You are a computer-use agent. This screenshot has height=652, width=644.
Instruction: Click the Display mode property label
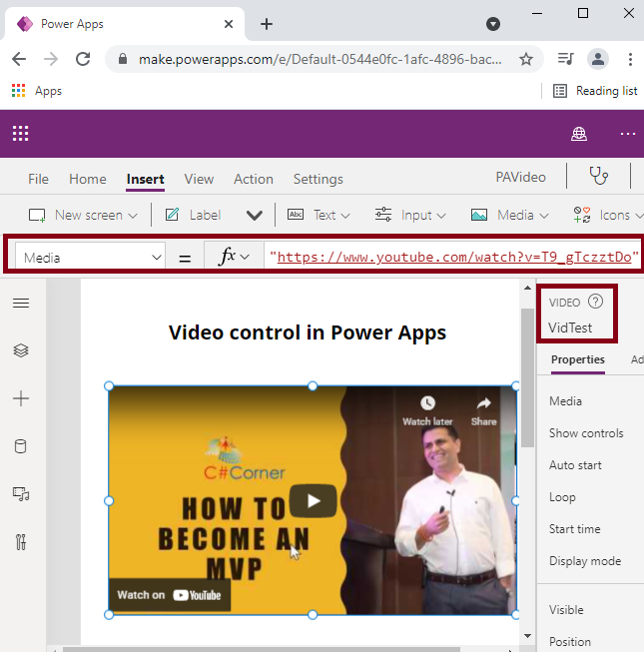pyautogui.click(x=585, y=561)
